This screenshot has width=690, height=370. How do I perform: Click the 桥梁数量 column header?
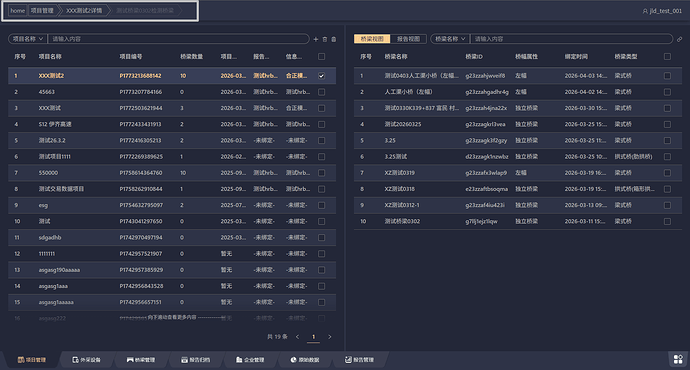(x=192, y=57)
